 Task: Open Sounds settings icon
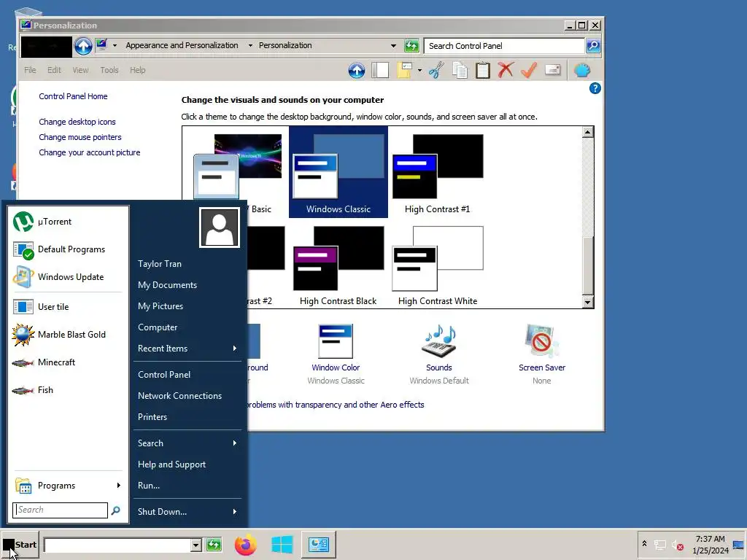click(438, 341)
